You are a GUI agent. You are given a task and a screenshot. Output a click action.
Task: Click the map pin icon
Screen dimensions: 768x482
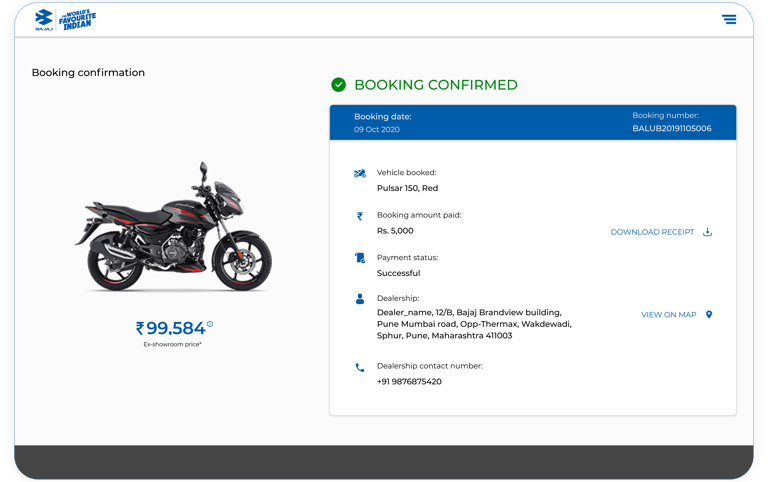click(709, 314)
